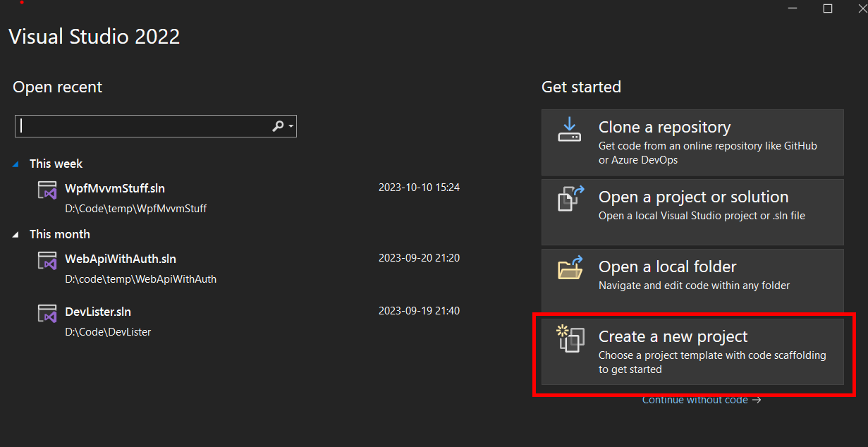Open recent solution WebApiWithAuth.sln by name
This screenshot has height=447, width=868.
(121, 259)
